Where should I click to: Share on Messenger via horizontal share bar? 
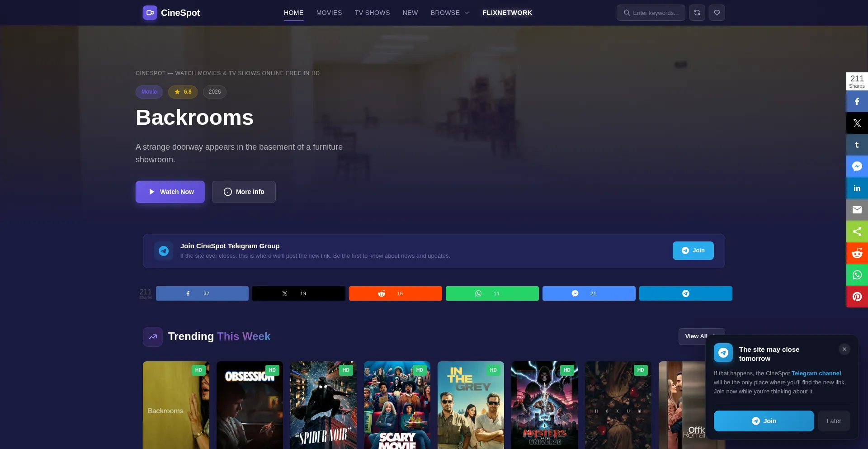(589, 293)
